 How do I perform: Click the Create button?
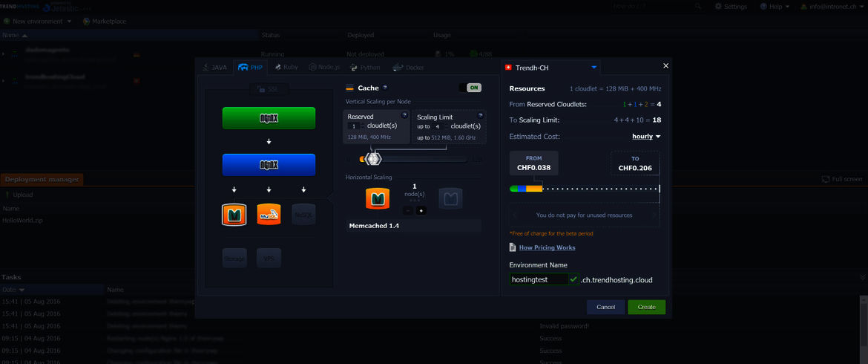coord(647,307)
